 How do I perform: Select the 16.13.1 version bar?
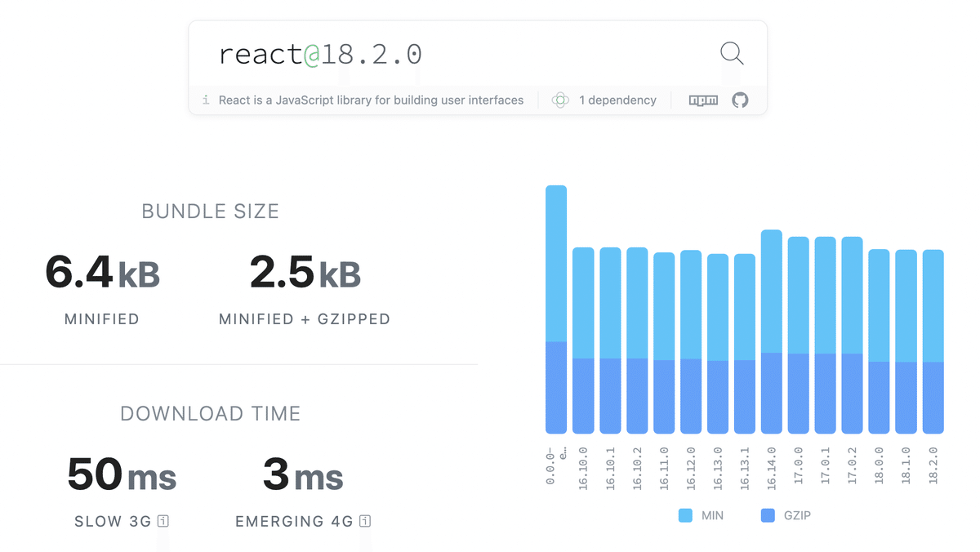(x=745, y=344)
